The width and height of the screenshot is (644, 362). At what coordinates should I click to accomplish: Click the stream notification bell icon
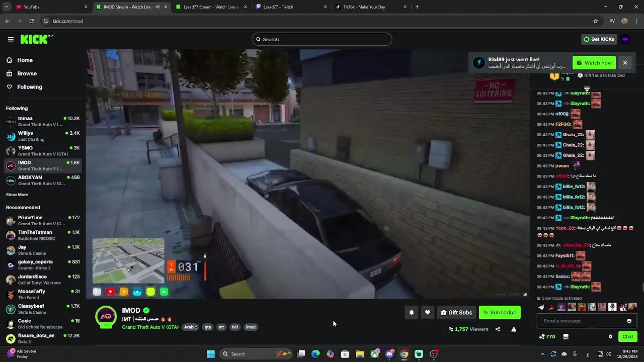(412, 312)
